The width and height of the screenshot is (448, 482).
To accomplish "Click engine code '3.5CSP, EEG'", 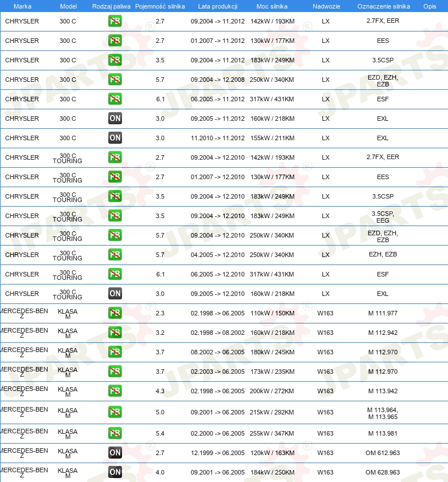I will coord(383,217).
